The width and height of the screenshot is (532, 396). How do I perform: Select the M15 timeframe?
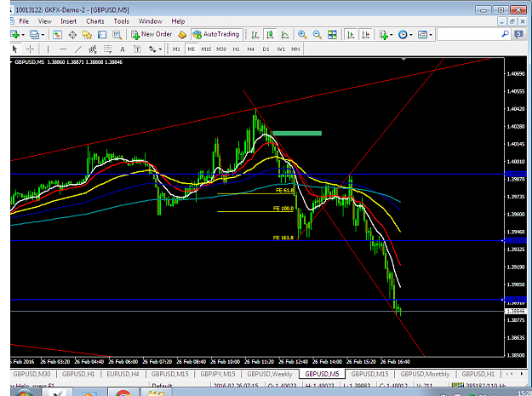[206, 49]
